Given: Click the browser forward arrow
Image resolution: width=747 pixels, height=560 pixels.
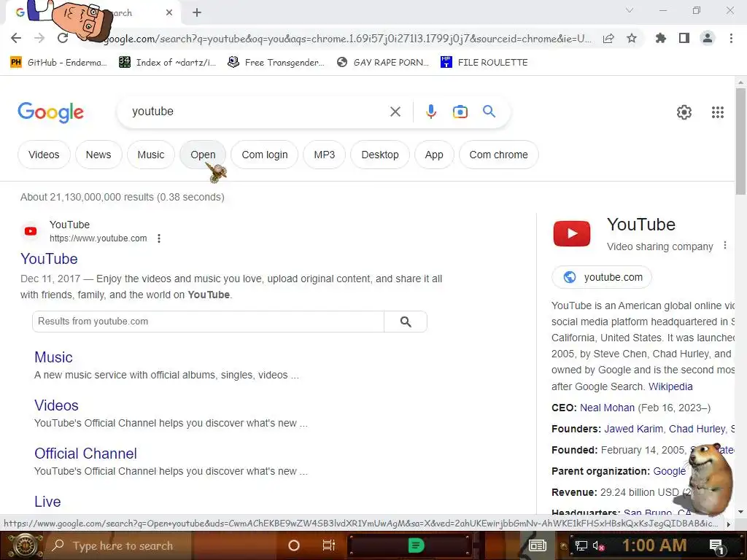Looking at the screenshot, I should click(39, 38).
